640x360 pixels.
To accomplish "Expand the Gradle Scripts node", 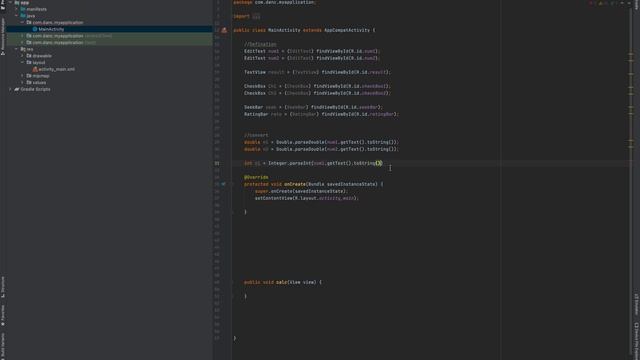I will [x=11, y=89].
